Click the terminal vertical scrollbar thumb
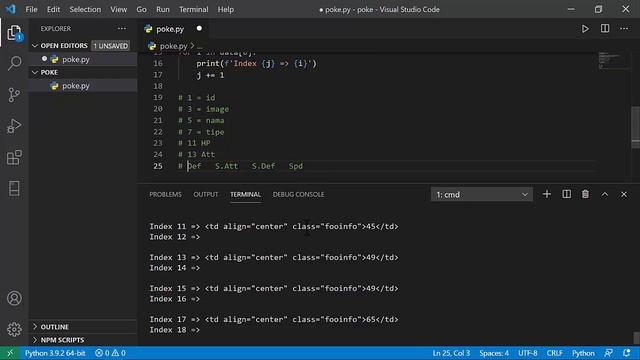This screenshot has width=640, height=360. pos(636,338)
